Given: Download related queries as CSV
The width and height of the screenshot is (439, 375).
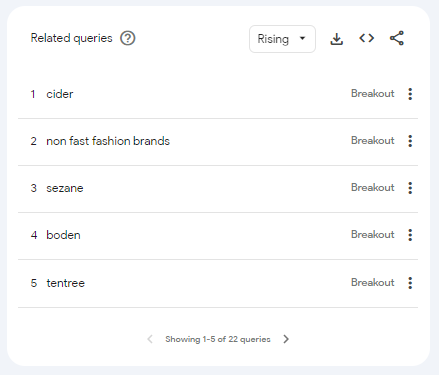Looking at the screenshot, I should (337, 39).
